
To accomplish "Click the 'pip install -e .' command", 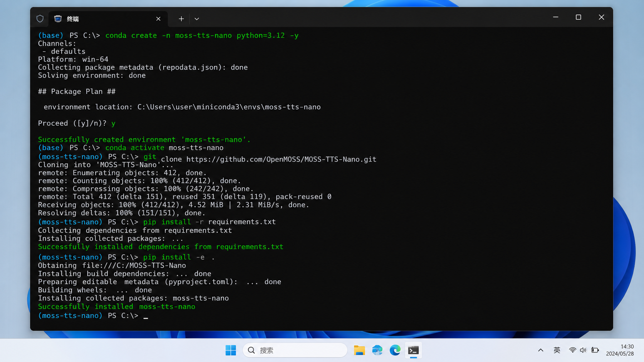I will pyautogui.click(x=179, y=257).
